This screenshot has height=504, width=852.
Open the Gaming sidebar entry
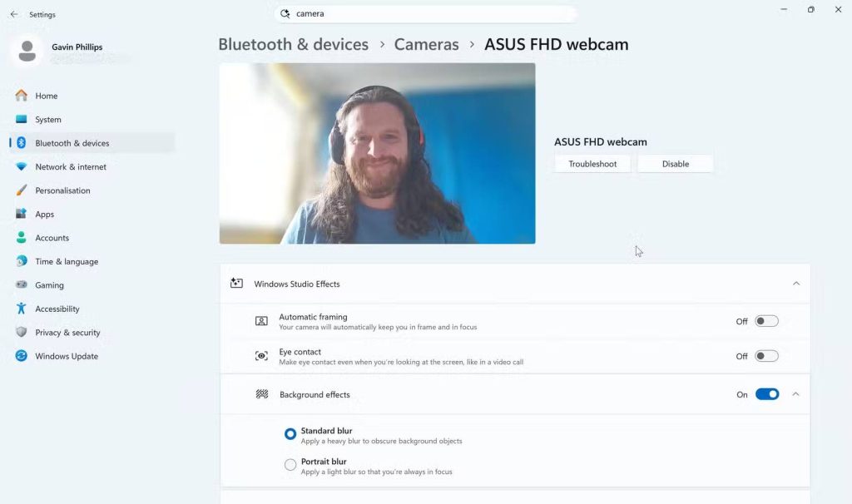(92, 284)
